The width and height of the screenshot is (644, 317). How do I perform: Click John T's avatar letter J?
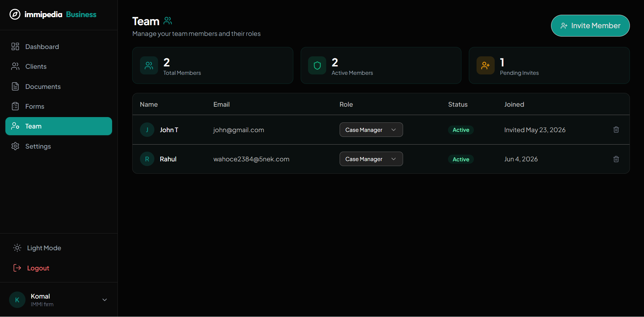[x=147, y=130]
